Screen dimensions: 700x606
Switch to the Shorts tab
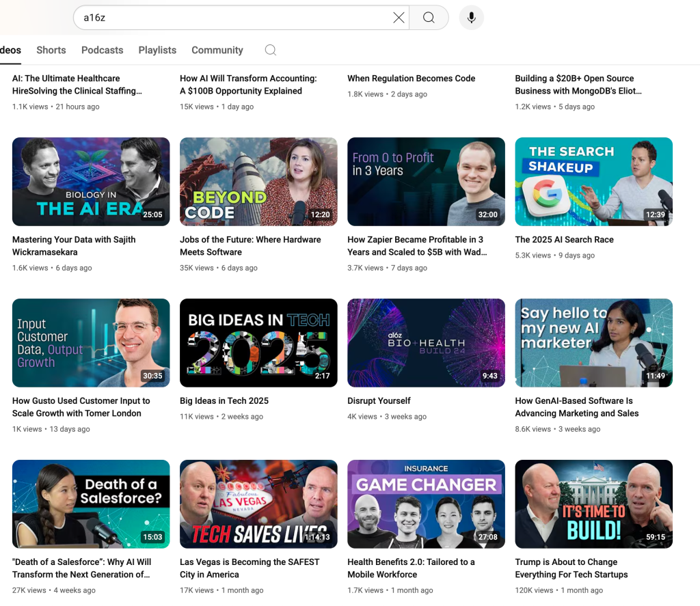click(51, 50)
